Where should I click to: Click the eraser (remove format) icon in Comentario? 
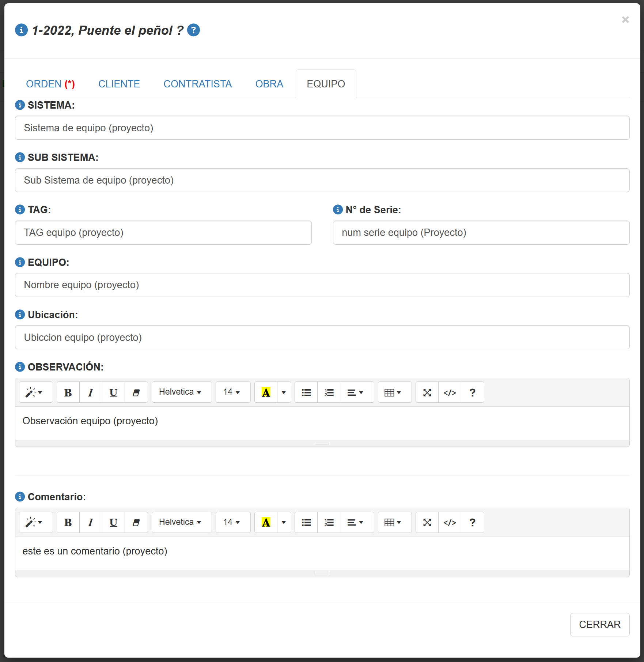(136, 523)
